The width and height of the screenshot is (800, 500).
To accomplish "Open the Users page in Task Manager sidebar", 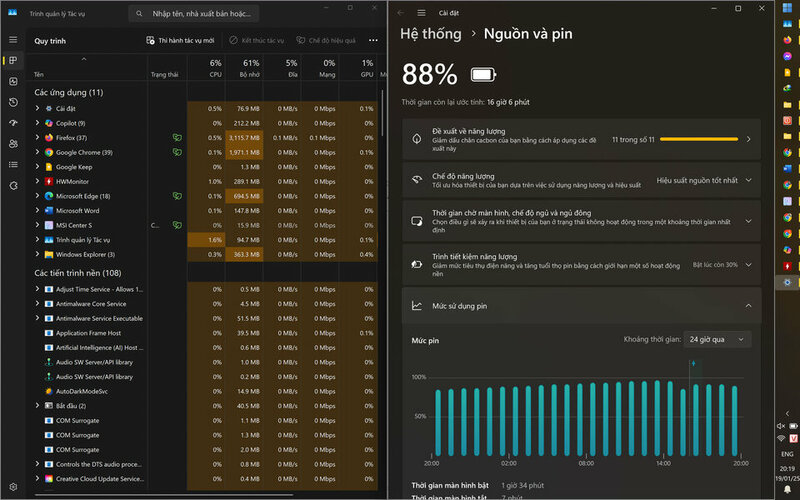I will 13,144.
